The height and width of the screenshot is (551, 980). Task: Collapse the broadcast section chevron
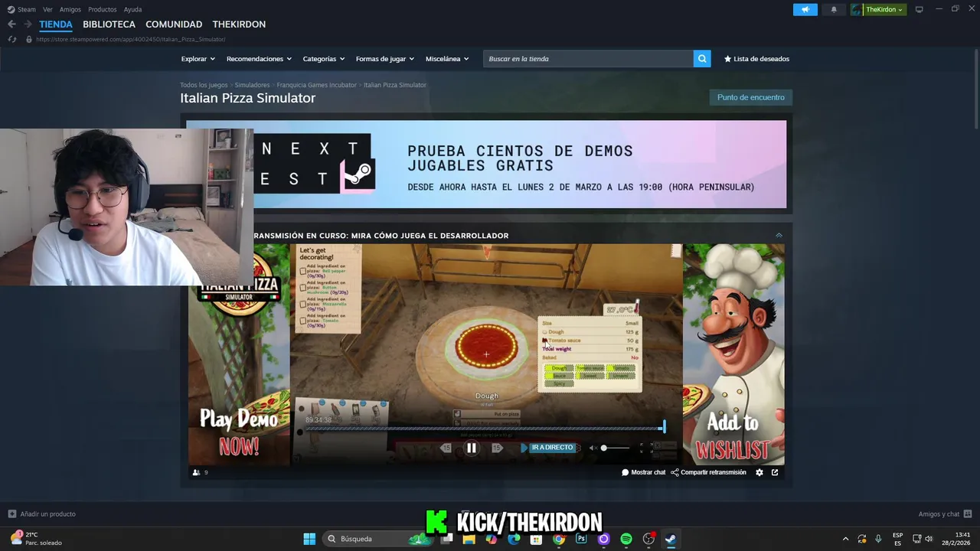tap(779, 236)
